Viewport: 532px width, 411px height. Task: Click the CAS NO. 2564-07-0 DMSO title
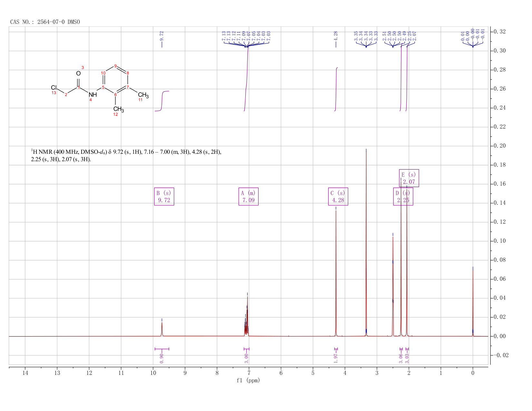coord(45,22)
